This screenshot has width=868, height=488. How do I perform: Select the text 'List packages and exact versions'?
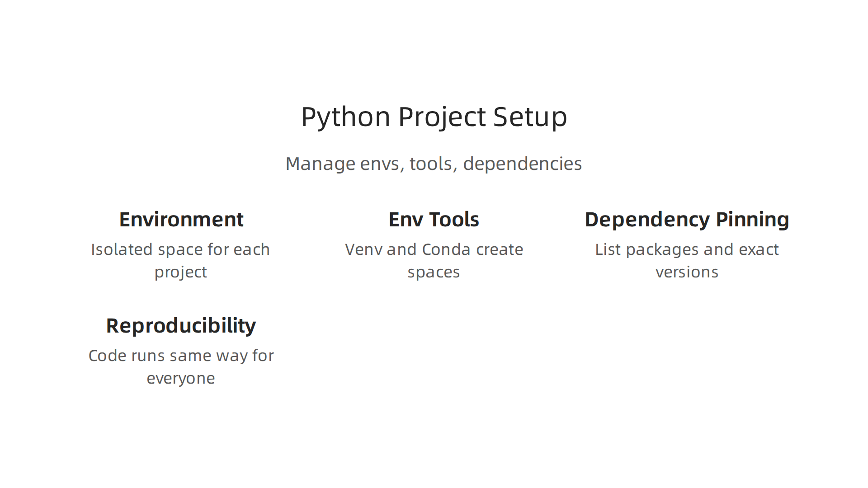point(687,261)
